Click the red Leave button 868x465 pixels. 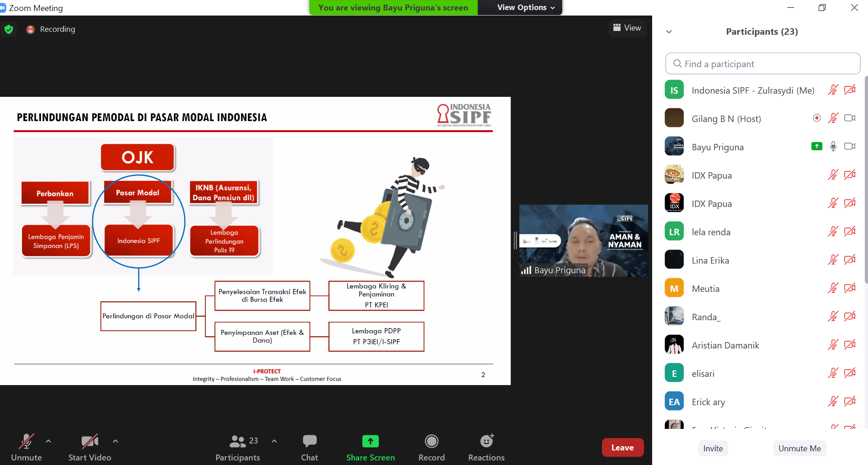622,448
